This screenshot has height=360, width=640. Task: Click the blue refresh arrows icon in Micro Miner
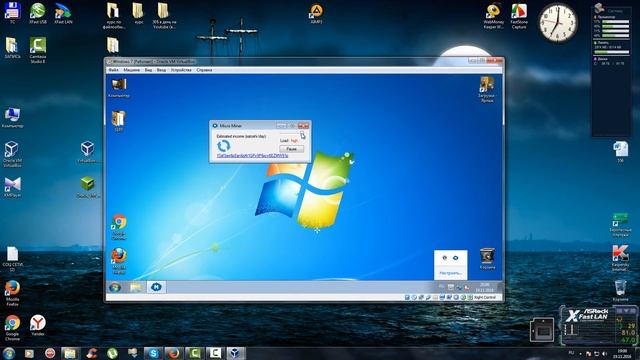(x=223, y=146)
